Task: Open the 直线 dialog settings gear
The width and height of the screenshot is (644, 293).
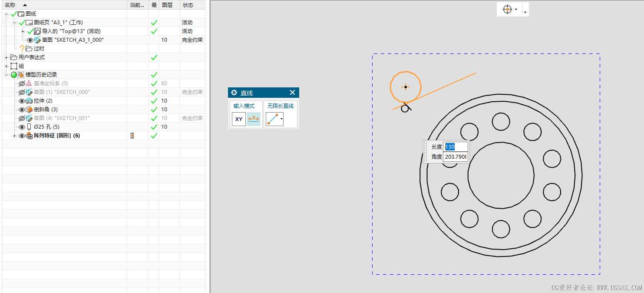Action: coord(234,93)
